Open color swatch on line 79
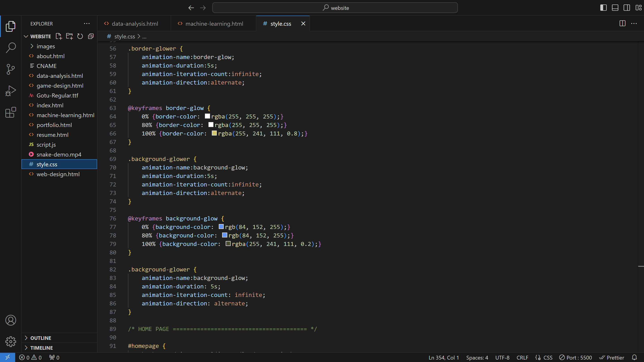The width and height of the screenshot is (644, 362). (228, 243)
